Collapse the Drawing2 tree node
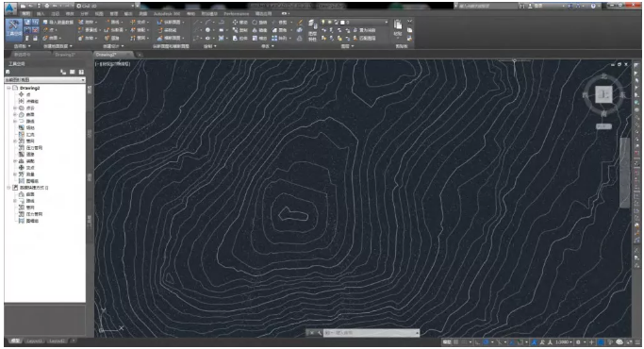The width and height of the screenshot is (644, 349). click(x=8, y=88)
